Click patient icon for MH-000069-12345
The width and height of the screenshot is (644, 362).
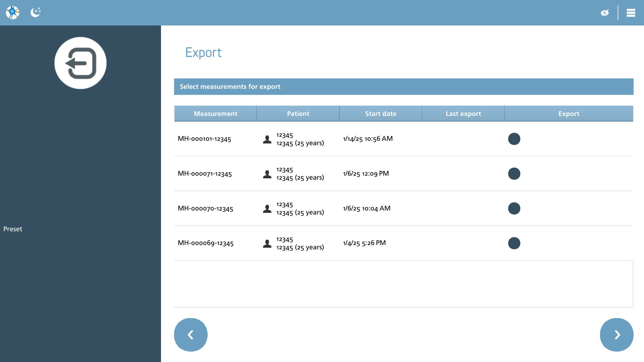(267, 243)
